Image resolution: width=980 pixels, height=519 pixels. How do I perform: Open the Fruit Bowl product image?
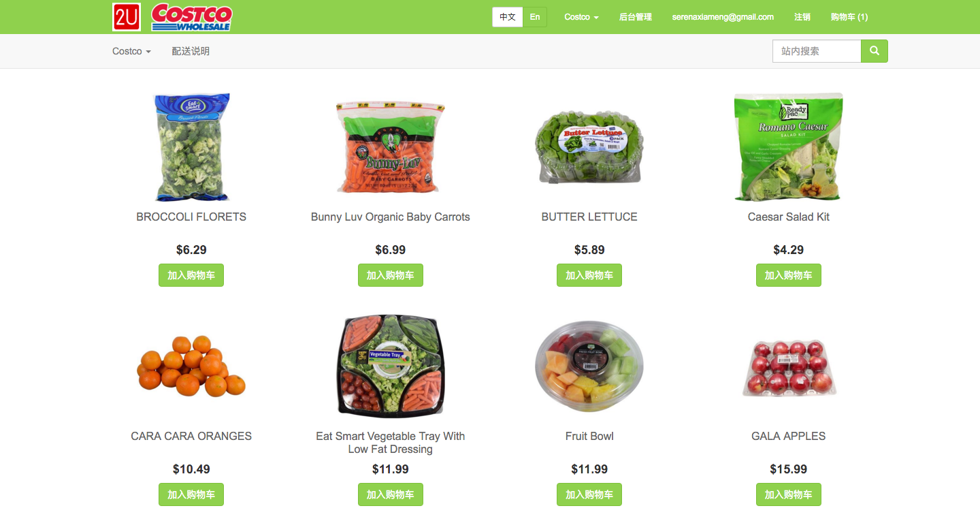[x=589, y=366]
